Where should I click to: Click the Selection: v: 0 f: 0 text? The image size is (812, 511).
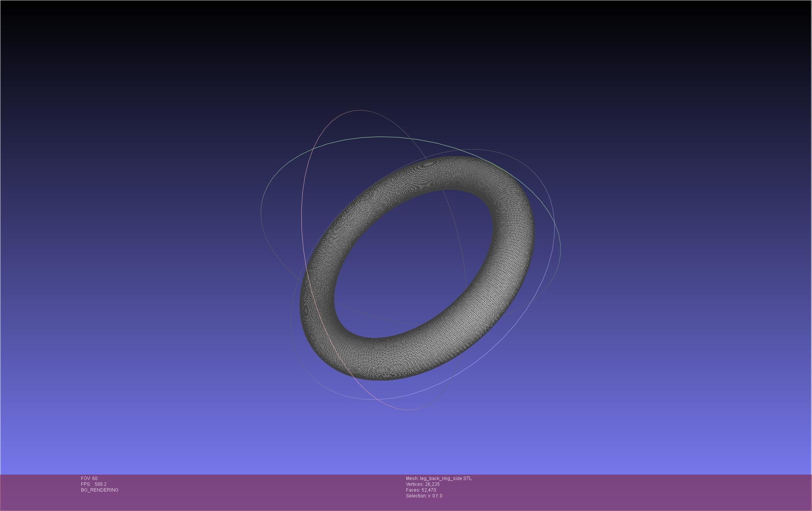coord(424,496)
